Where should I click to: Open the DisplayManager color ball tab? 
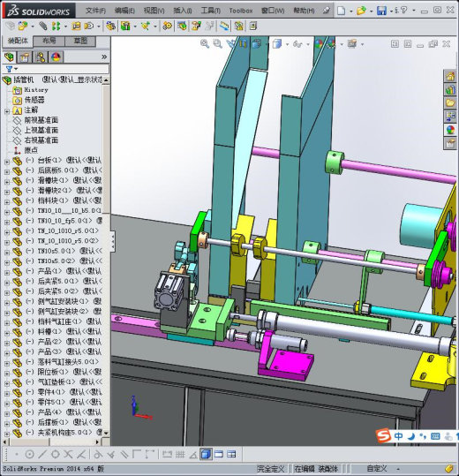56,57
